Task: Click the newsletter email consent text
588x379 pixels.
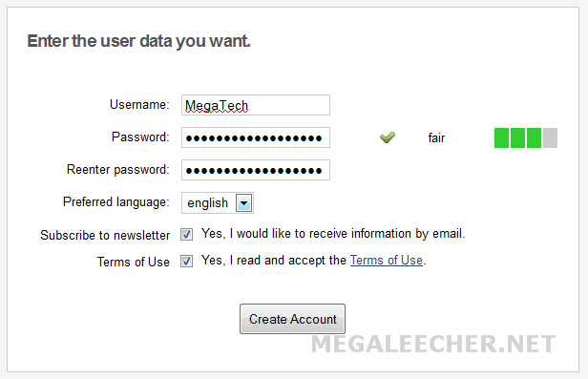Action: click(x=333, y=234)
